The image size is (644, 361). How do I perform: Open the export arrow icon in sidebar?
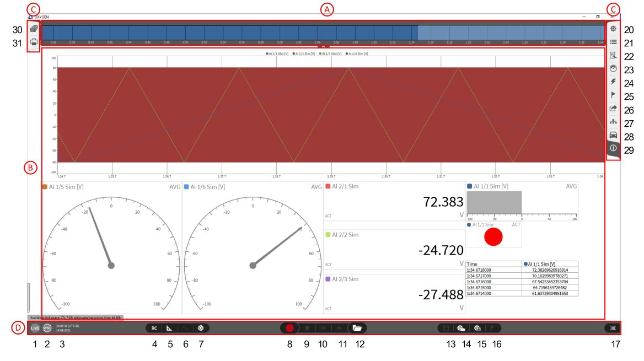point(613,109)
